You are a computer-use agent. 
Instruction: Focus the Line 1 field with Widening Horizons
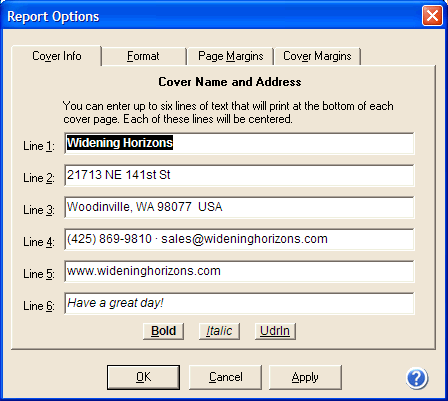click(239, 143)
